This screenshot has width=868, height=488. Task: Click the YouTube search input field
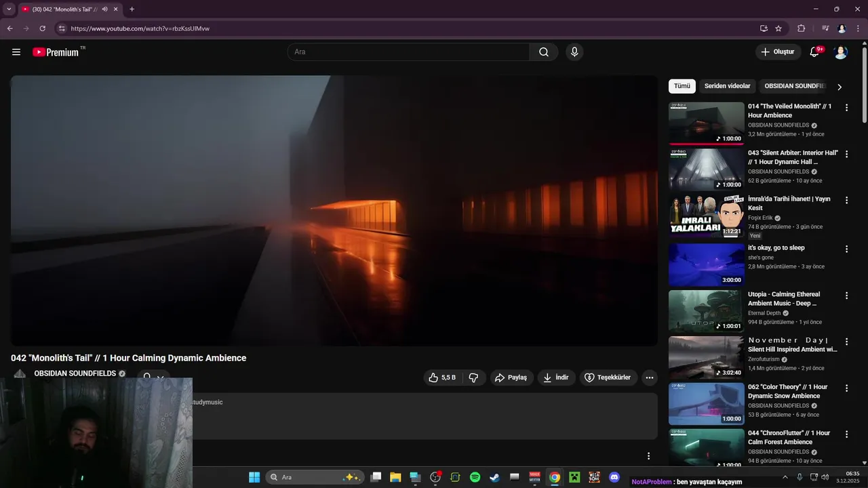click(x=409, y=52)
